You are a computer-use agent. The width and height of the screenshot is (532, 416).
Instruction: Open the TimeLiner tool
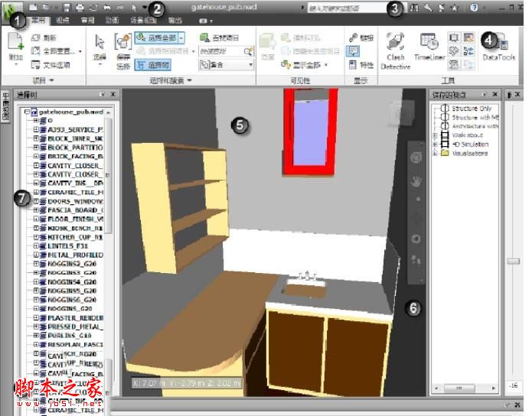tap(429, 47)
